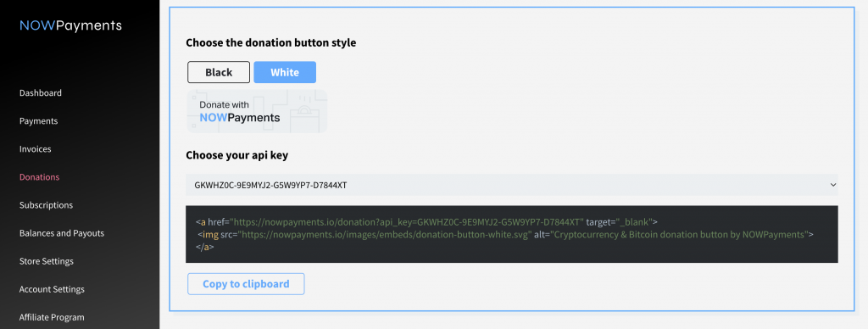Click the closing </a> tag line
The width and height of the screenshot is (868, 329).
point(204,248)
